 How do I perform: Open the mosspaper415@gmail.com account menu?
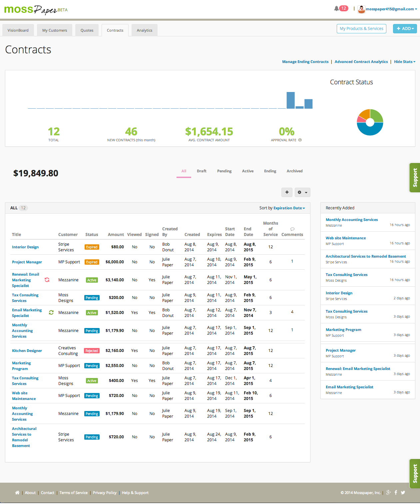tap(391, 9)
